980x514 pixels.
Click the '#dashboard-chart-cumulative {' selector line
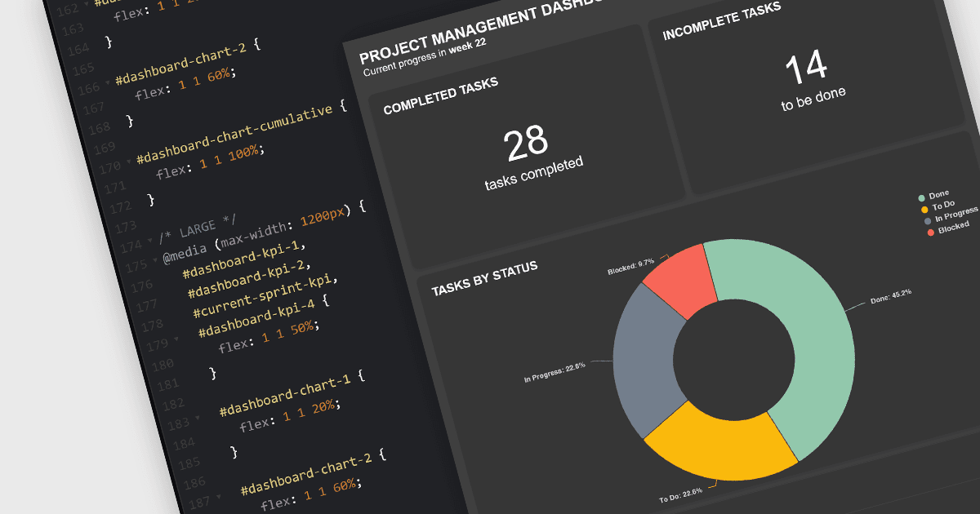tap(242, 132)
